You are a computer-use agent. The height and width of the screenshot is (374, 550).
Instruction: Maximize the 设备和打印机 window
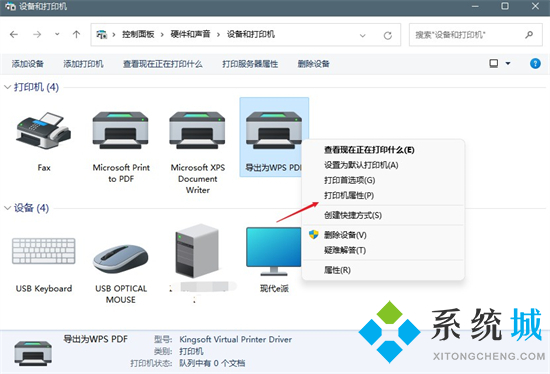tap(505, 6)
